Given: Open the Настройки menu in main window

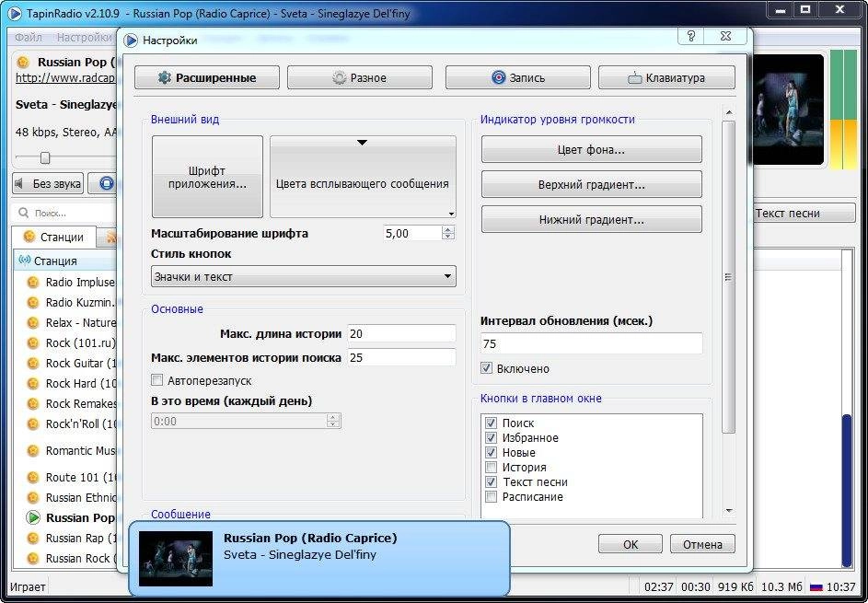Looking at the screenshot, I should tap(84, 38).
